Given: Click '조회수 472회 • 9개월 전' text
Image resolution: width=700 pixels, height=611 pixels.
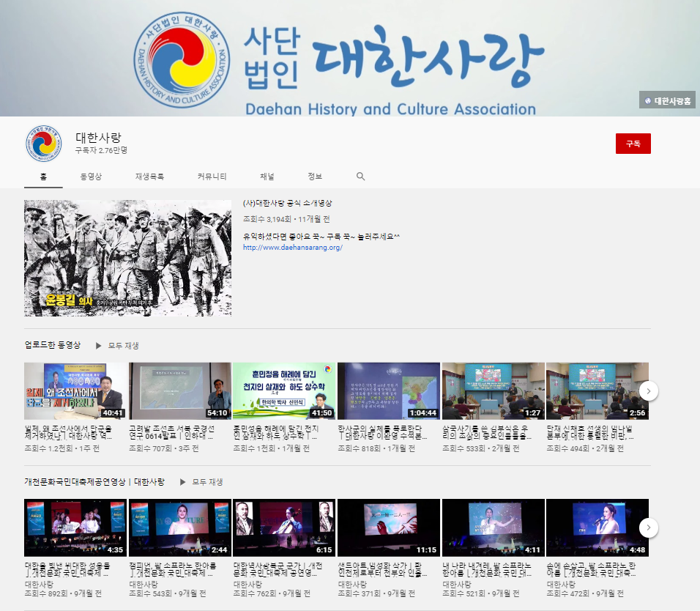Looking at the screenshot, I should 585,593.
